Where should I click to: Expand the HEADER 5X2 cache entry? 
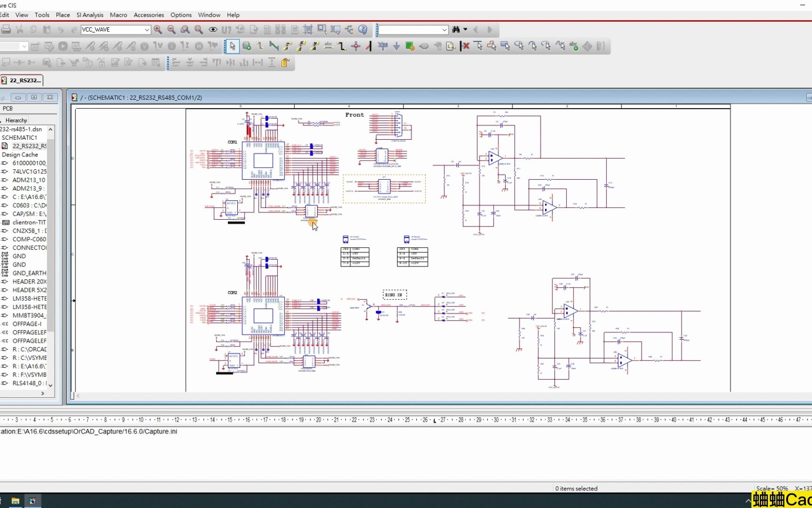click(x=5, y=290)
